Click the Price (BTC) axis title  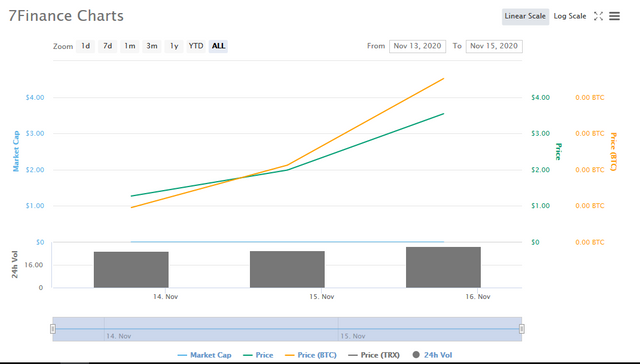[x=613, y=151]
